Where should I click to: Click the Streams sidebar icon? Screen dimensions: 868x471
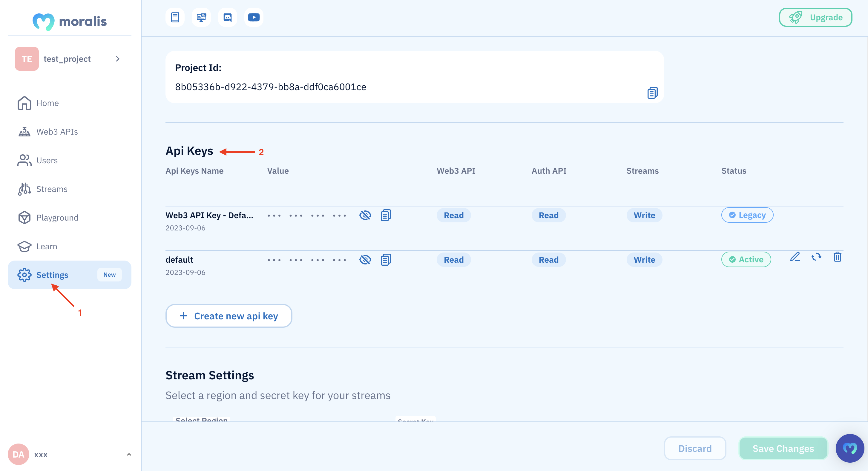24,189
